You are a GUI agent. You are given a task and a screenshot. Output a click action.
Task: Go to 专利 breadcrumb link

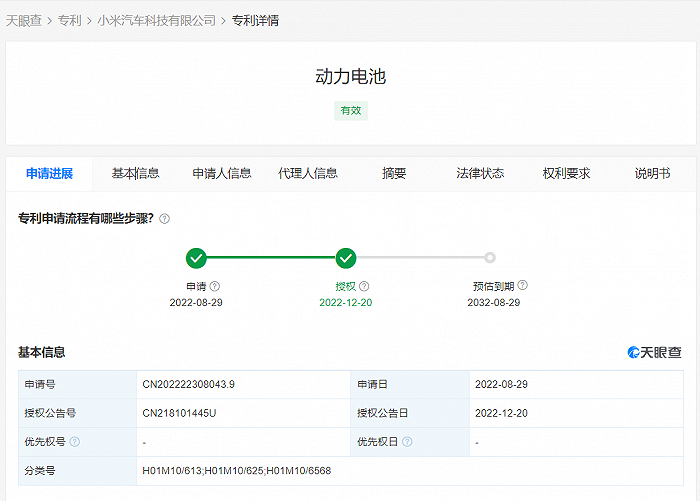click(x=69, y=21)
